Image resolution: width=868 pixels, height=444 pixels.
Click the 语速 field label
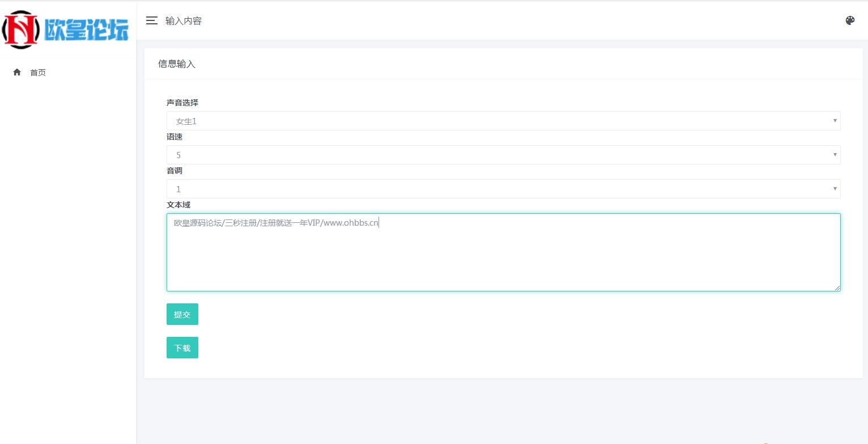point(175,137)
